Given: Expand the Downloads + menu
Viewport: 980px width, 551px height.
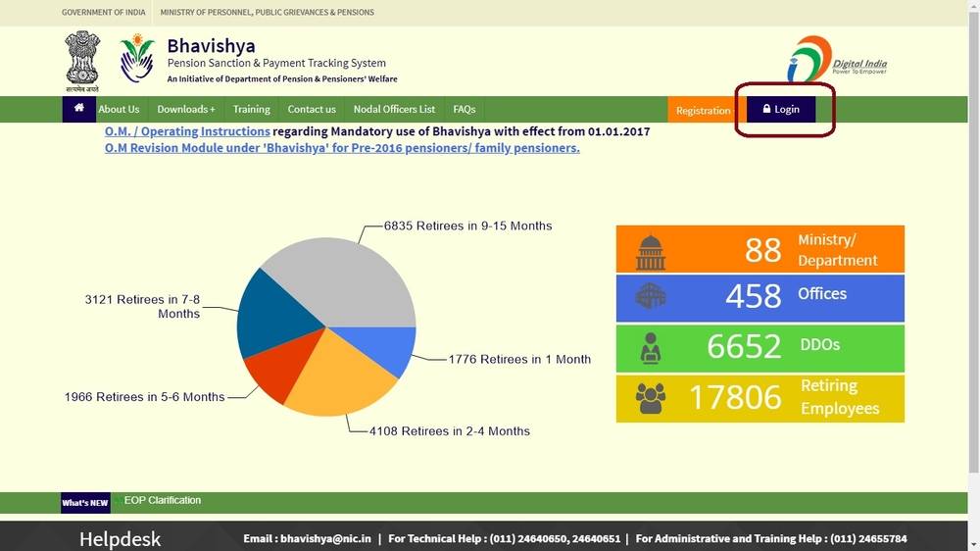Looking at the screenshot, I should pyautogui.click(x=185, y=110).
